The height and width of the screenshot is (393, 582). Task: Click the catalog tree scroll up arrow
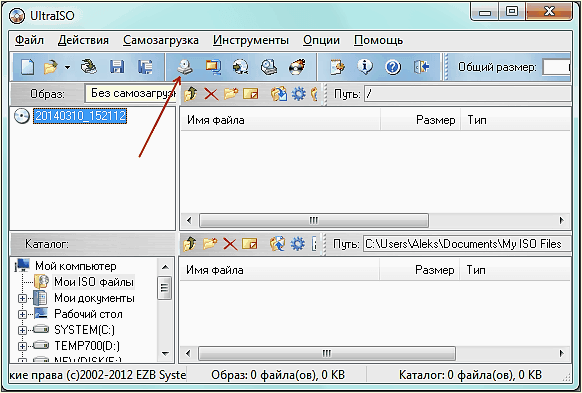[165, 267]
